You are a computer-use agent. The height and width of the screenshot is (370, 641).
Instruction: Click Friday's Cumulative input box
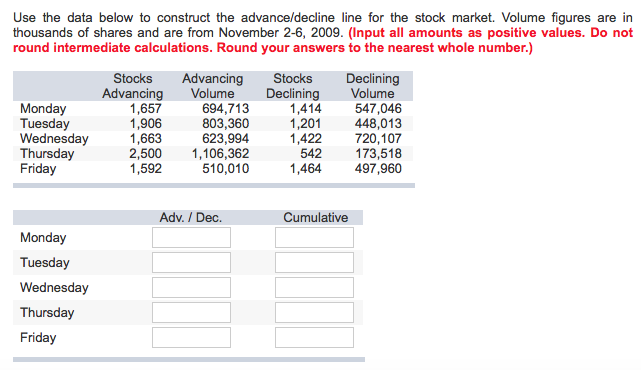point(314,337)
